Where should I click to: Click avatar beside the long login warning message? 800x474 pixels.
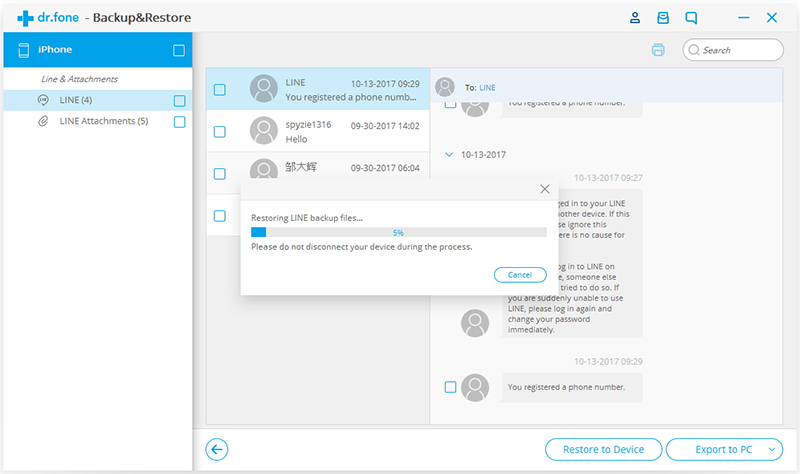475,323
